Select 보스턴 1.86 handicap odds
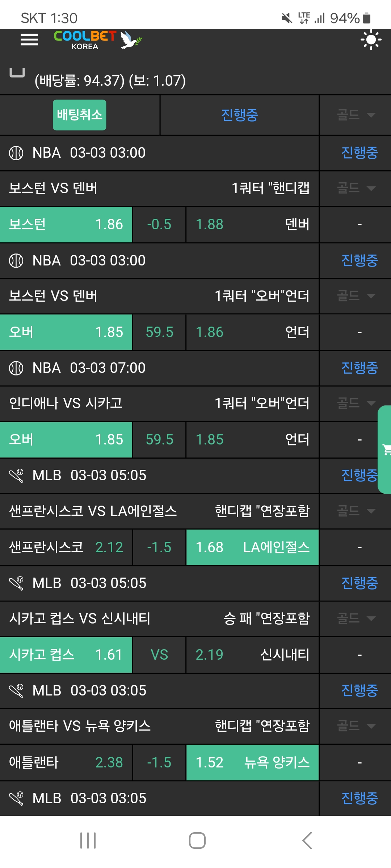391x868 pixels. click(x=66, y=225)
